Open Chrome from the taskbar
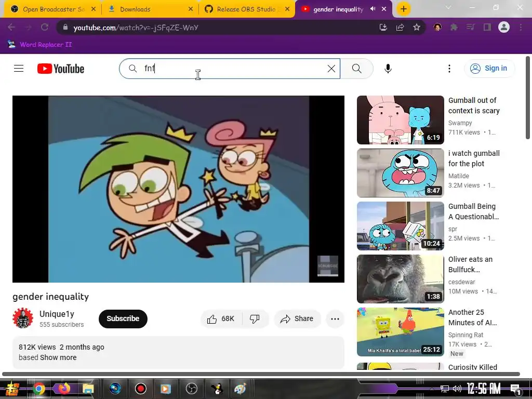The image size is (532, 399). click(x=38, y=389)
